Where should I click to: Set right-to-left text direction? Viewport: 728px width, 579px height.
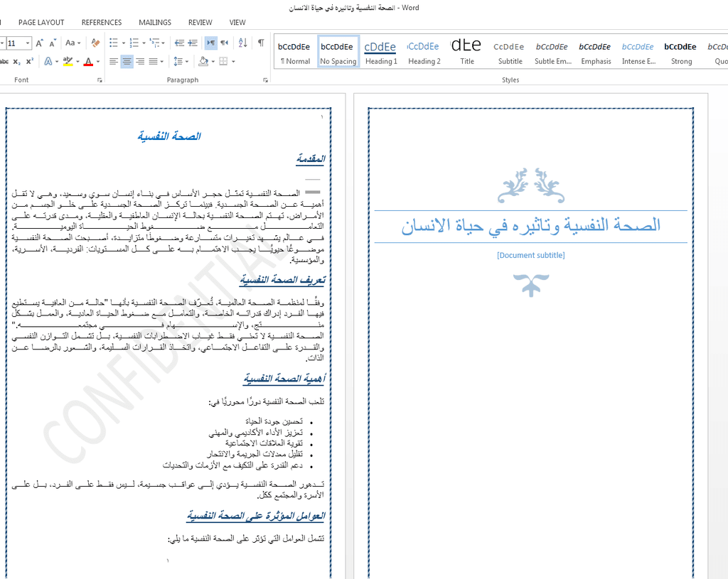tap(224, 43)
